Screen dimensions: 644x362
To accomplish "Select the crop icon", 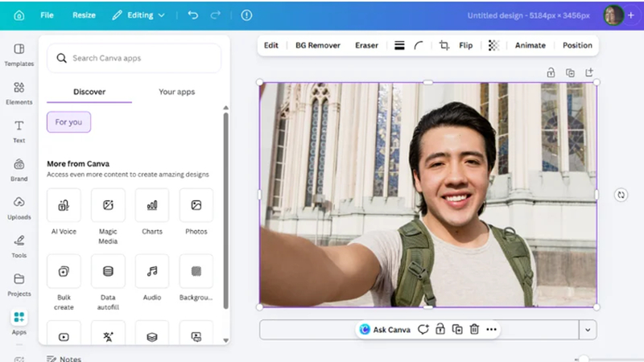I will pyautogui.click(x=444, y=45).
